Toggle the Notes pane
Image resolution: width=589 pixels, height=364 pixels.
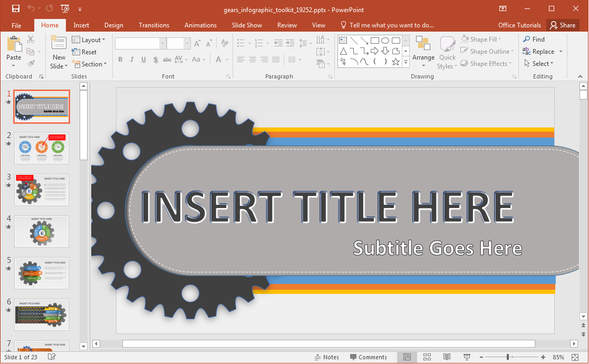(x=326, y=357)
